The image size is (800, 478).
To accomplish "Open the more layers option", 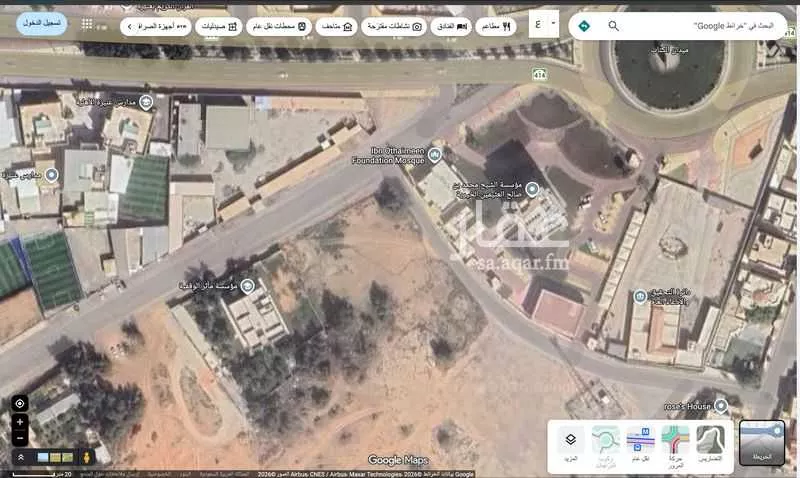I will tap(570, 442).
